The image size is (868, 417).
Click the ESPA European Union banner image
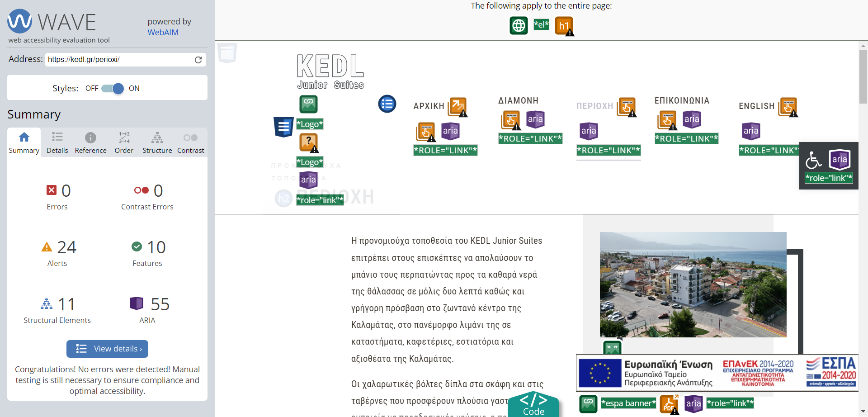[717, 373]
